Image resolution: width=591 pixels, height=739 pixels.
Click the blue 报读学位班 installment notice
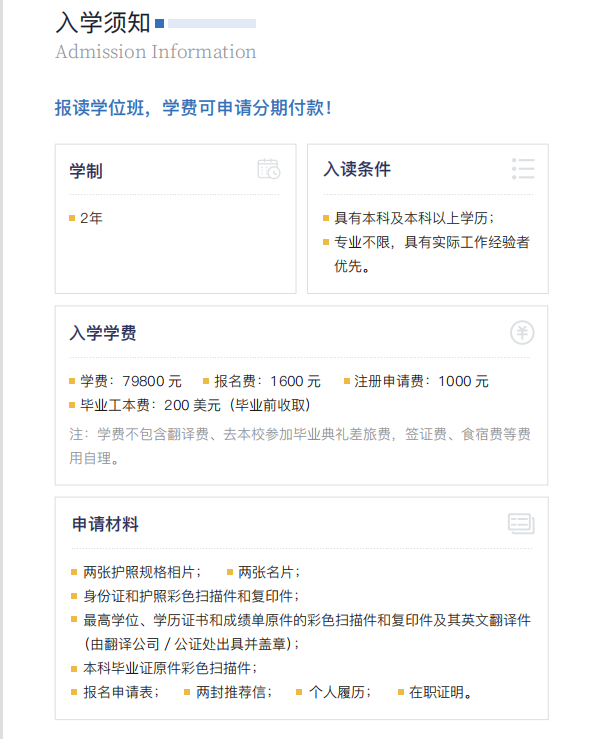click(x=193, y=108)
